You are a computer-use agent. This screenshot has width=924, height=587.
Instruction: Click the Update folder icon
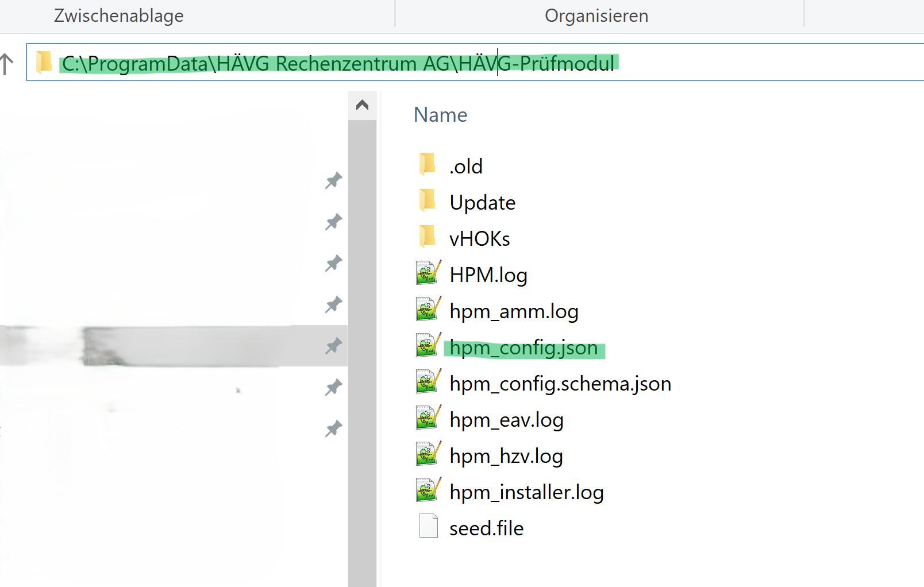tap(428, 202)
